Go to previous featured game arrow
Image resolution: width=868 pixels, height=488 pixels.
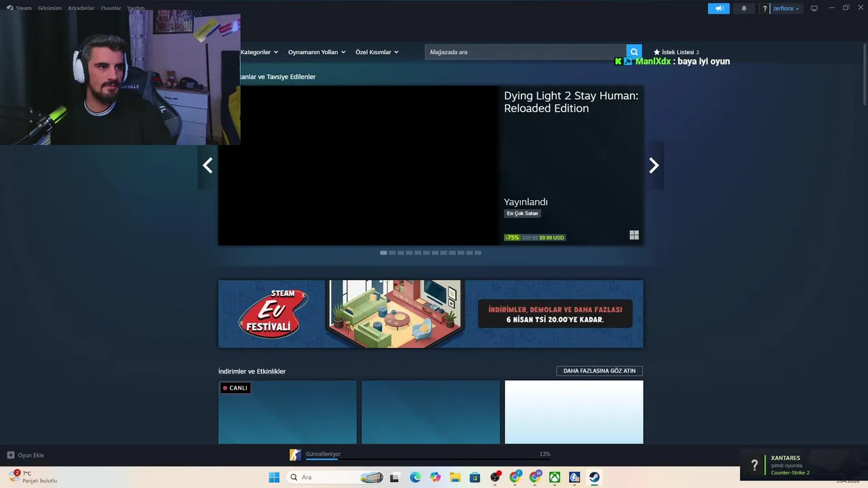pos(208,165)
